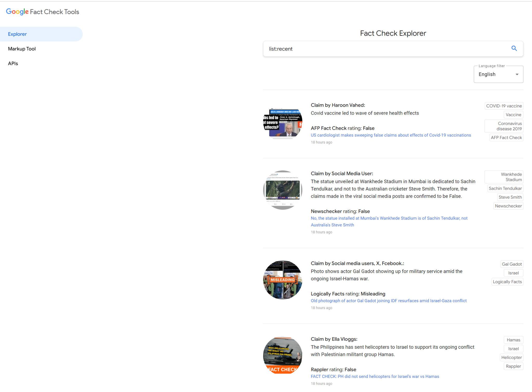The height and width of the screenshot is (392, 532).
Task: Open the APIs sidebar item
Action: pyautogui.click(x=13, y=63)
